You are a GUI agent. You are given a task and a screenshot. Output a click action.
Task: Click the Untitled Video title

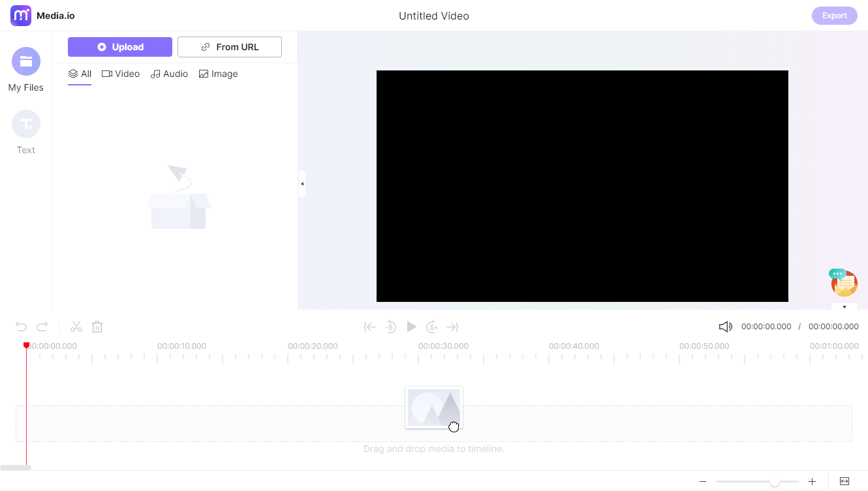coord(433,16)
